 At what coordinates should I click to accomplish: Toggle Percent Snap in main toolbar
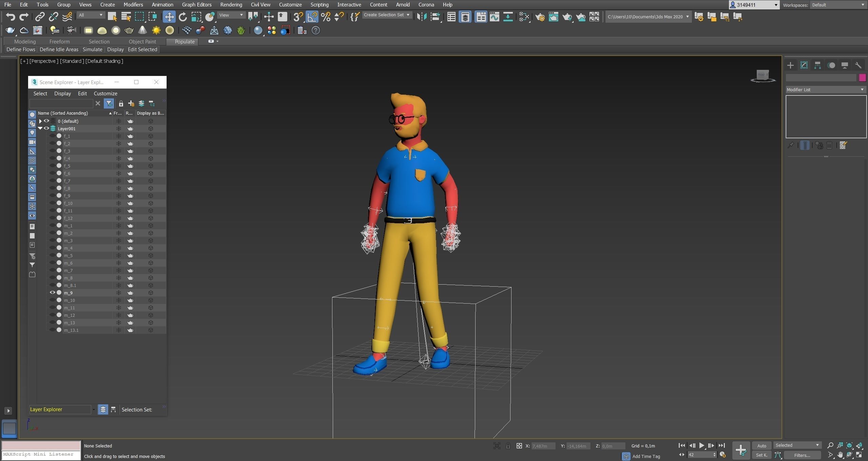326,17
